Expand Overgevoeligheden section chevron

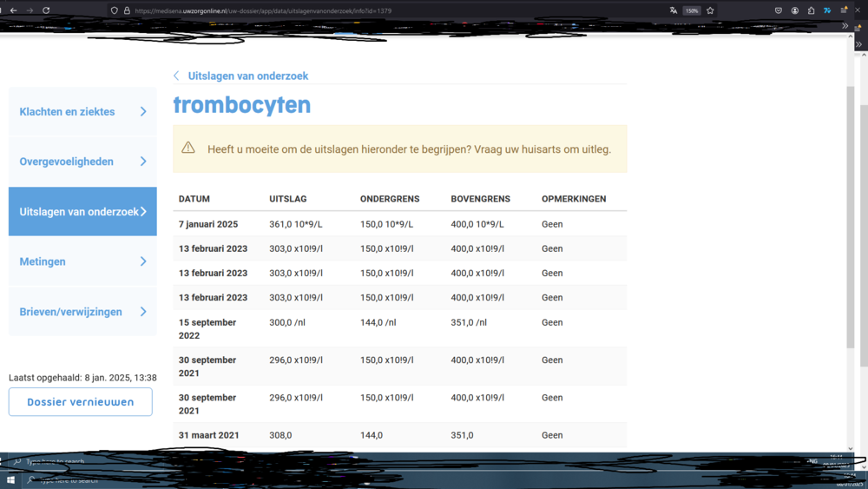point(143,162)
